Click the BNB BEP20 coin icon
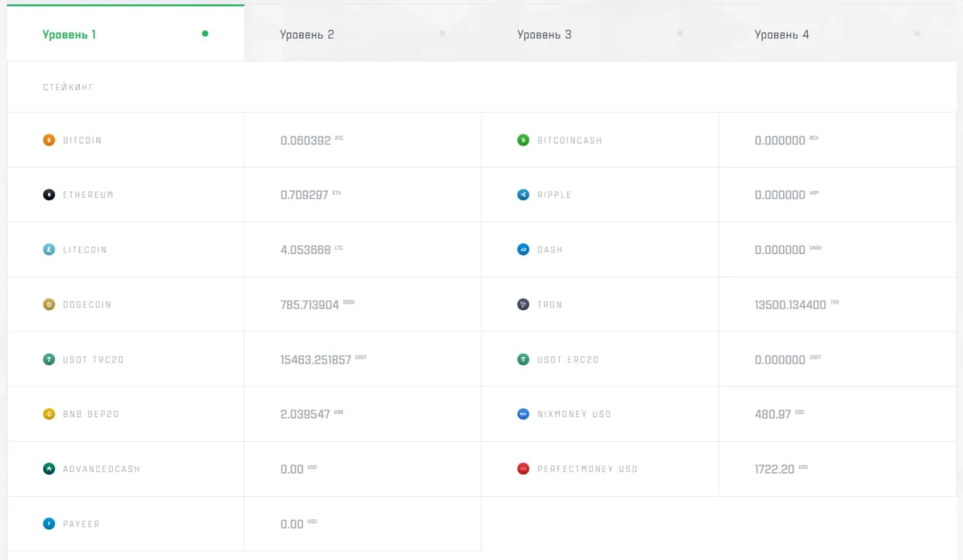 click(x=49, y=413)
